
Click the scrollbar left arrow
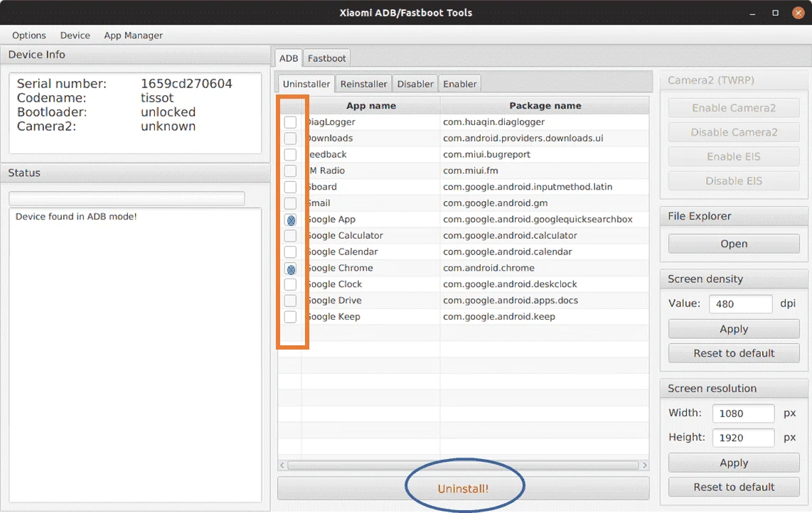click(x=282, y=465)
